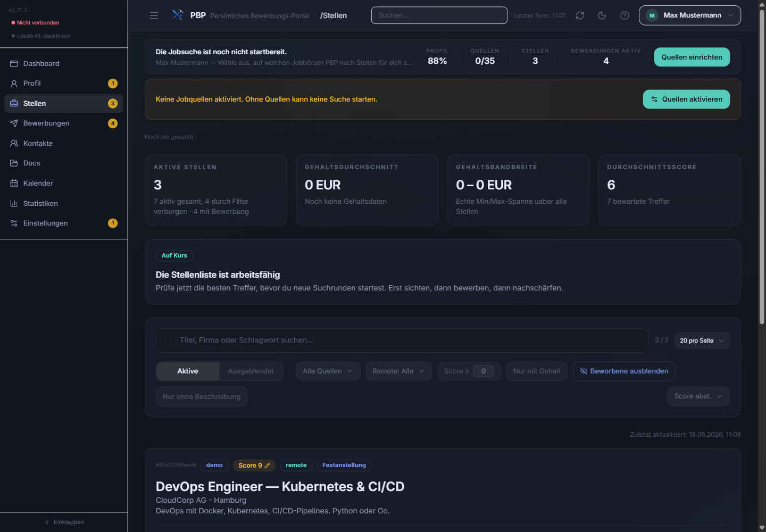Click the Durchschnittsscore stat card
Viewport: 766px width, 532px height.
(669, 190)
